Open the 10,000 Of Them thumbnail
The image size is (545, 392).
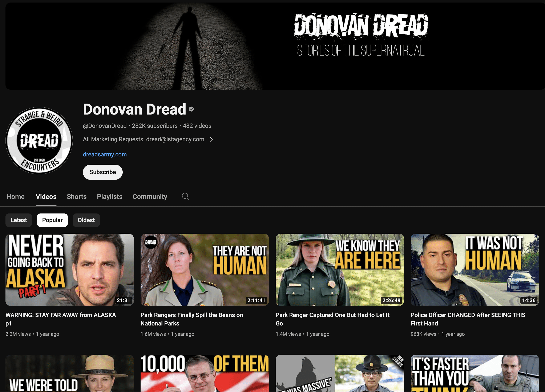tap(205, 373)
